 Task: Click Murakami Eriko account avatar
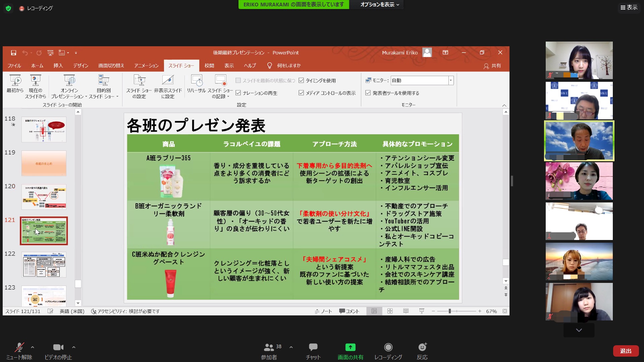tap(427, 53)
